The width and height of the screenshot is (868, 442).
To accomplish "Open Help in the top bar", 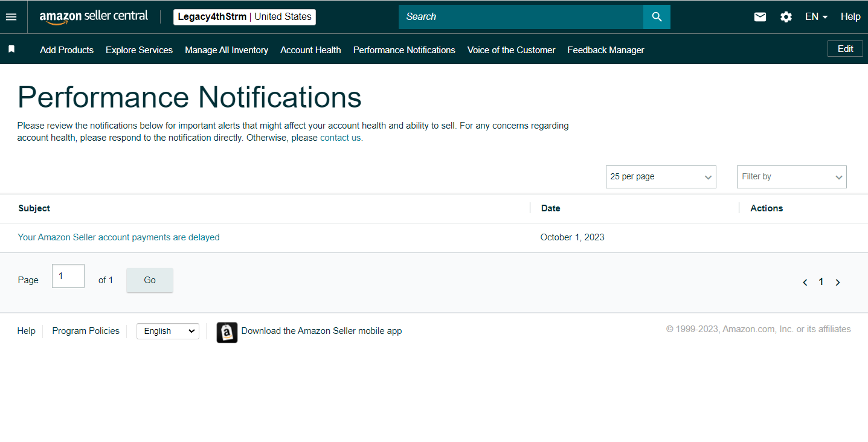I will (850, 17).
